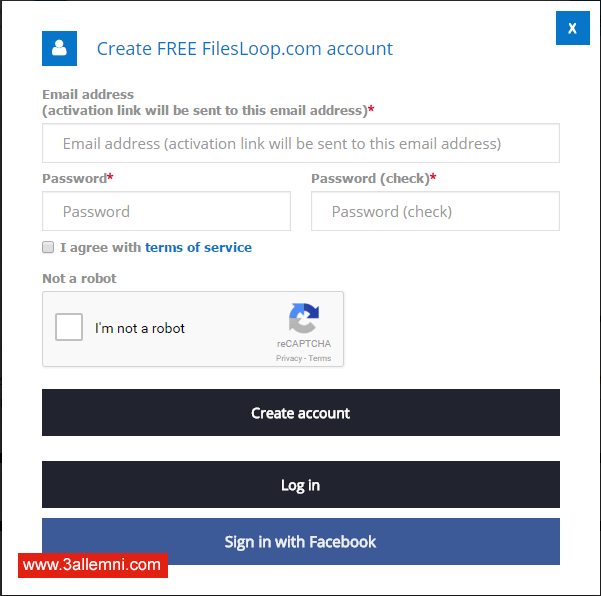Image resolution: width=601 pixels, height=596 pixels.
Task: Open the reCAPTCHA Terms link
Action: (320, 358)
